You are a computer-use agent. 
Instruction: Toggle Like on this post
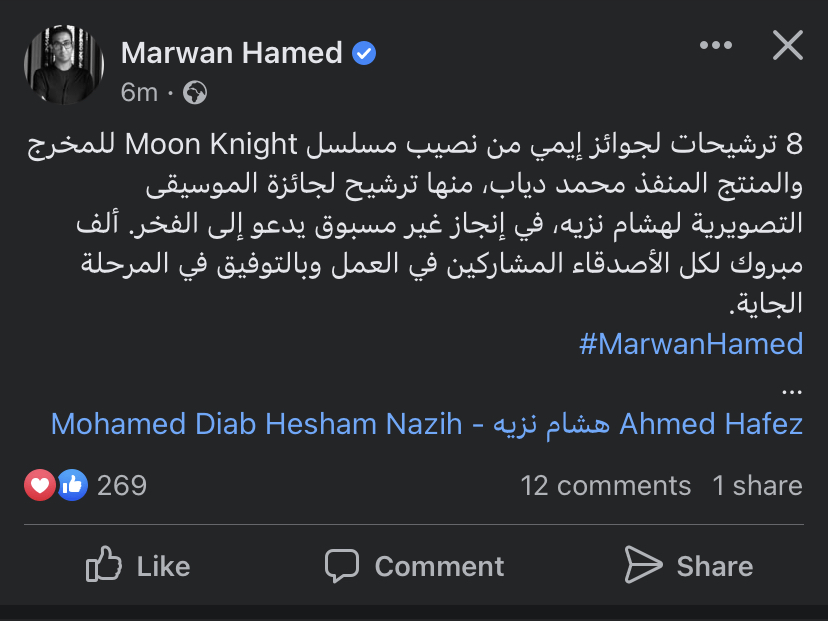click(138, 566)
